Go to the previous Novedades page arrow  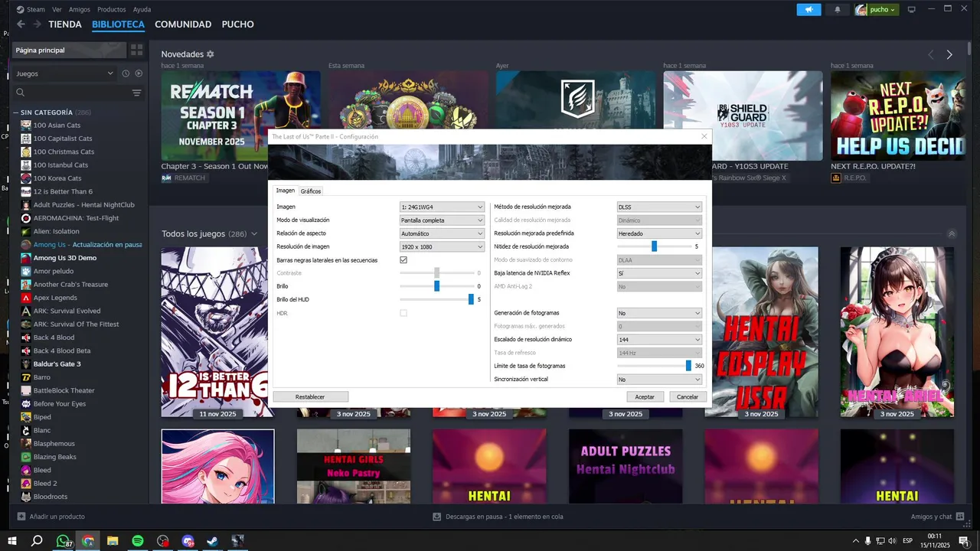pos(931,54)
